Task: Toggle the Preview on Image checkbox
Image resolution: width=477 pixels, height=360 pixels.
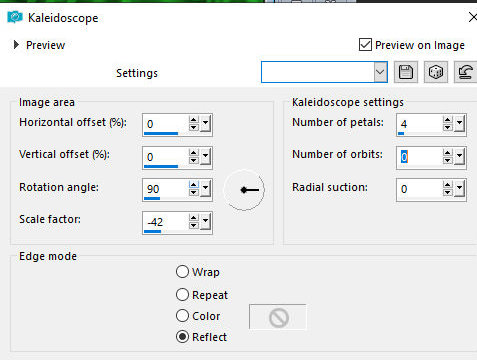Action: click(x=365, y=45)
